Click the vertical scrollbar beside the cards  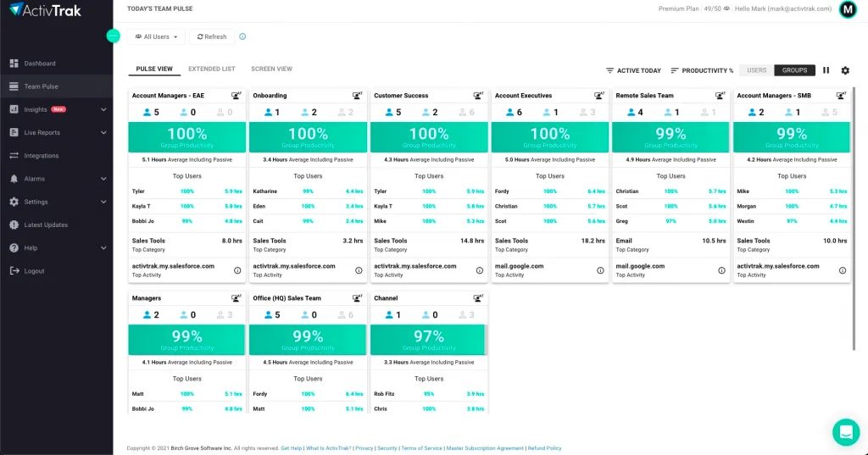click(x=854, y=219)
